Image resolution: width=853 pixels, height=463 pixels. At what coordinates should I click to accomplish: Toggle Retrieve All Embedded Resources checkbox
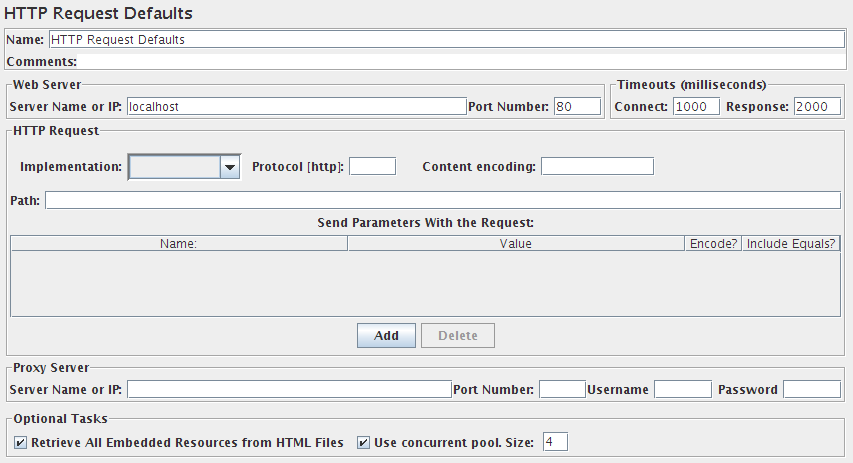pos(21,442)
